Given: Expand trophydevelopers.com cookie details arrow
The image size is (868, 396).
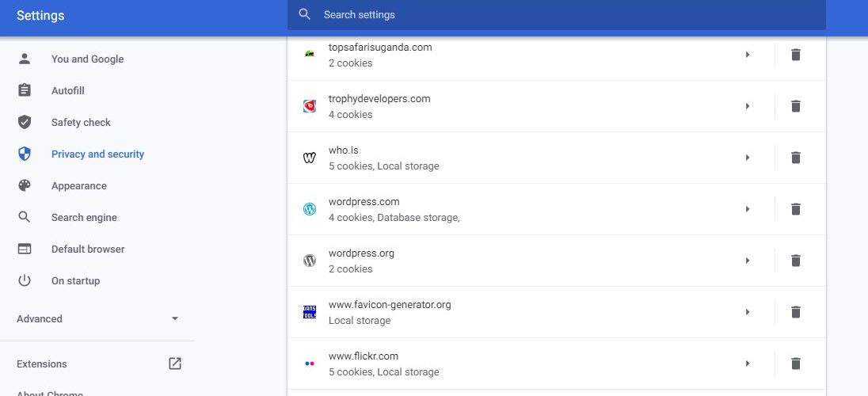Looking at the screenshot, I should coord(748,106).
